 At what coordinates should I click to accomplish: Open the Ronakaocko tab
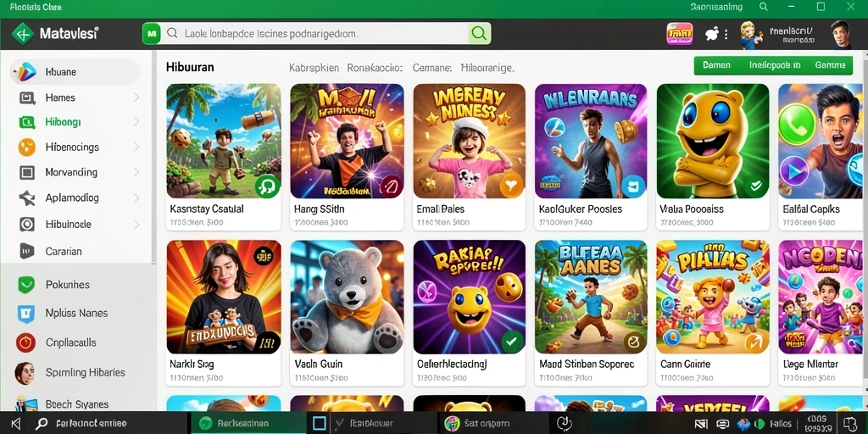coord(375,68)
